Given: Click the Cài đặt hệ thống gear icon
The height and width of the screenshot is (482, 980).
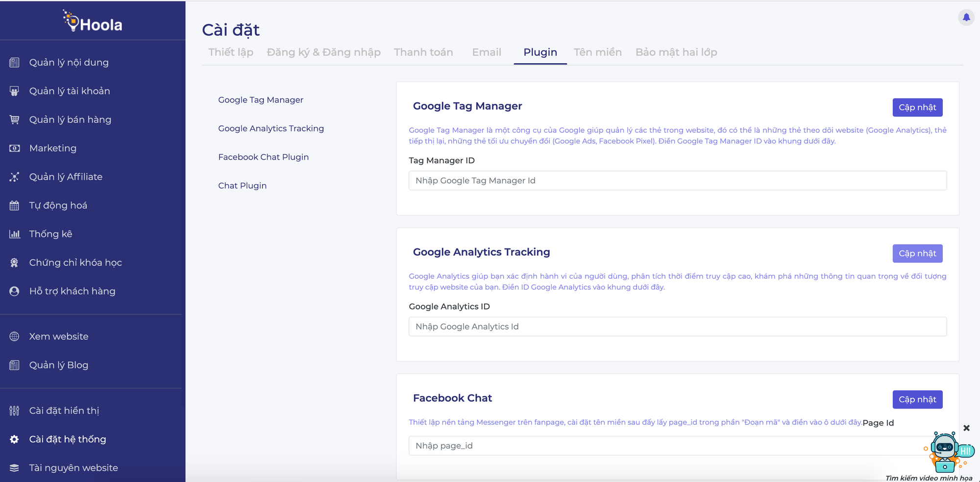Looking at the screenshot, I should pos(14,439).
